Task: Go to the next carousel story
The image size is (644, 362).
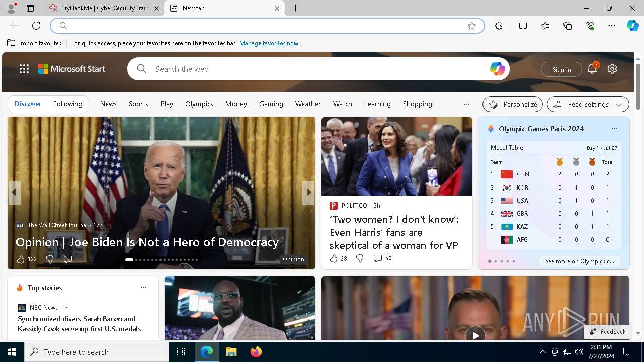Action: pos(308,192)
